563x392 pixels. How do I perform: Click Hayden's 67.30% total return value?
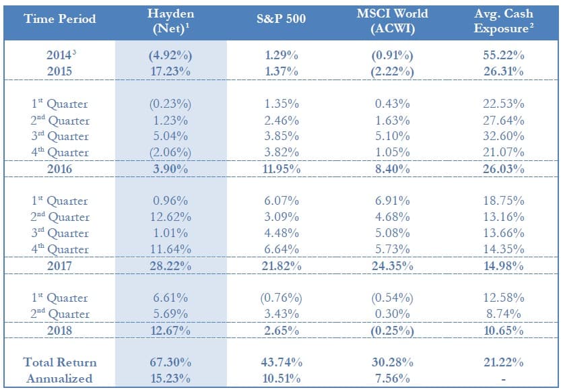pyautogui.click(x=171, y=362)
